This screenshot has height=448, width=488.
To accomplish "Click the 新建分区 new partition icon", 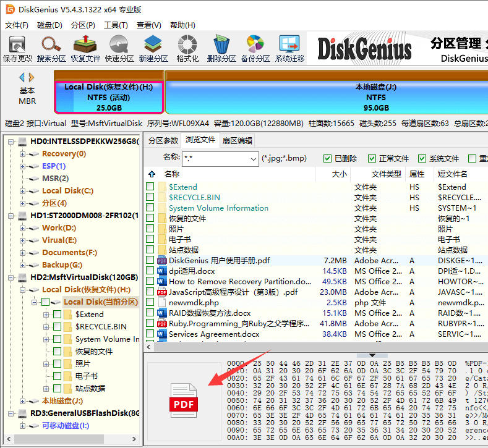I will pyautogui.click(x=153, y=49).
